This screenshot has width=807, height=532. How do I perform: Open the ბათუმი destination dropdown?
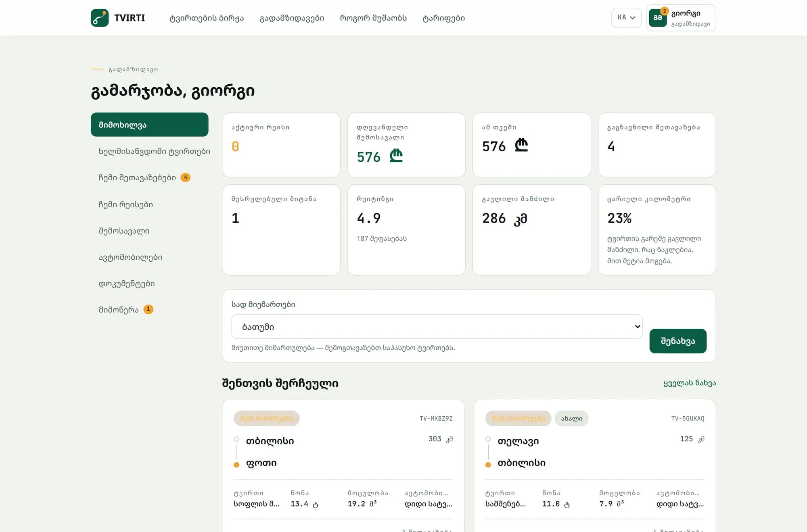pyautogui.click(x=437, y=327)
